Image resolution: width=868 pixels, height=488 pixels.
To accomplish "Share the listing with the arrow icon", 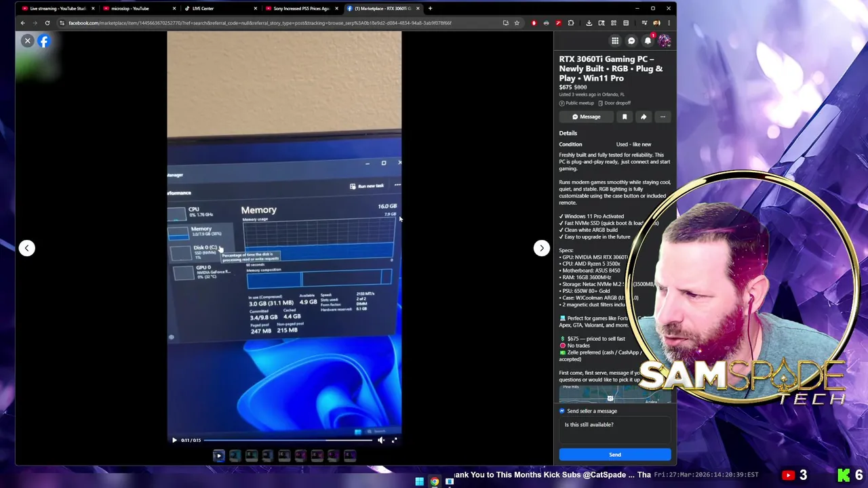I will [644, 117].
